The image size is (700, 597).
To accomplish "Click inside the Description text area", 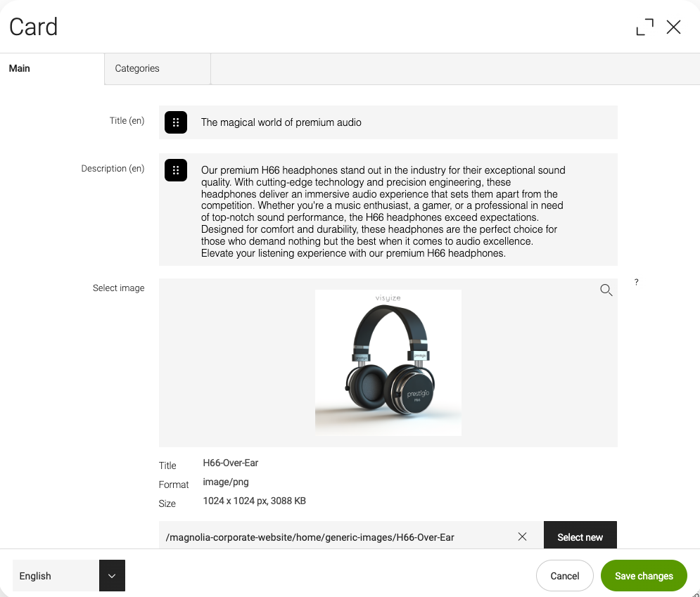I will [401, 211].
